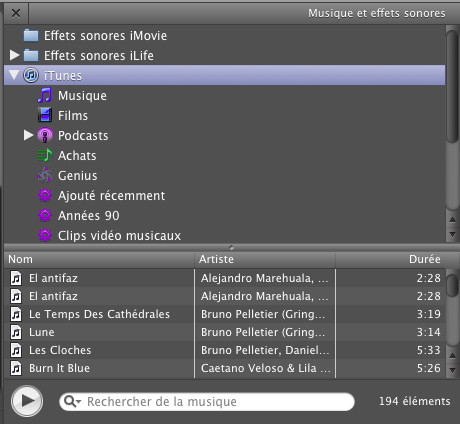Viewport: 460px width, 424px height.
Task: Click artist Caetano Veloso & Lila cell
Action: tap(265, 368)
